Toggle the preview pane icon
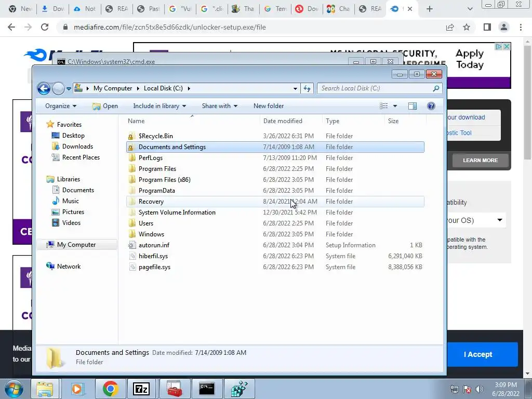This screenshot has width=532, height=399. (412, 106)
